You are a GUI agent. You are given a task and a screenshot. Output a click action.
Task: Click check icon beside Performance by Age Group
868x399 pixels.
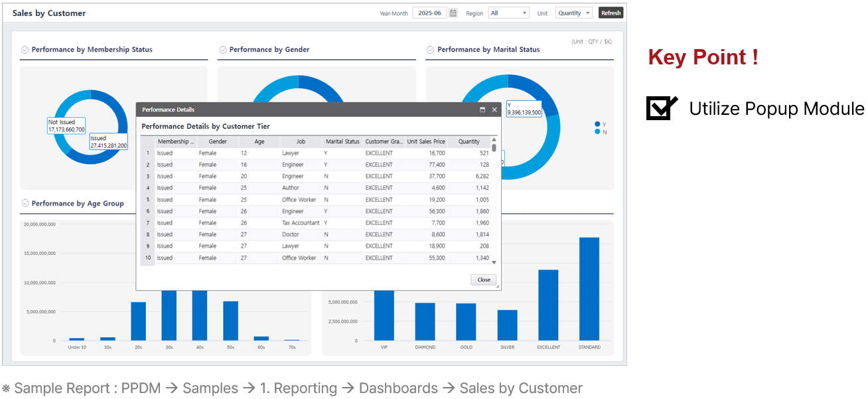coord(25,204)
